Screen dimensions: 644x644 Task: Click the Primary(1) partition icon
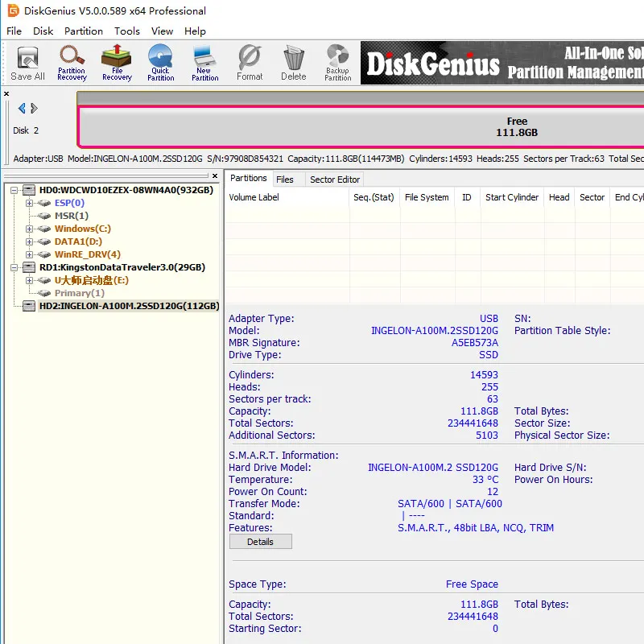[x=44, y=293]
